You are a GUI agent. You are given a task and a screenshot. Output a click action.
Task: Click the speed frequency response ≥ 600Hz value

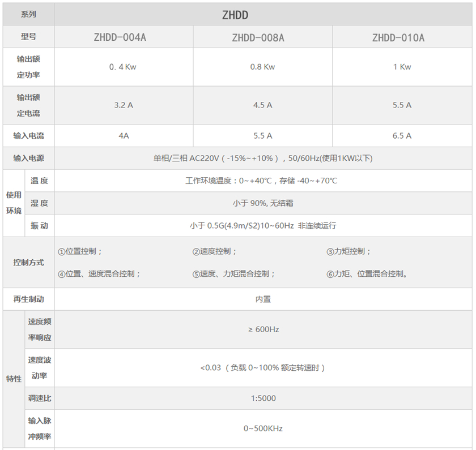(x=263, y=329)
